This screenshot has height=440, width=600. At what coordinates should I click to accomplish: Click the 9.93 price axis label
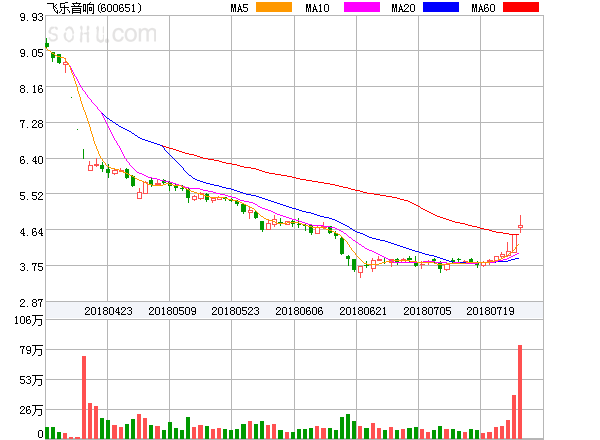[32, 17]
